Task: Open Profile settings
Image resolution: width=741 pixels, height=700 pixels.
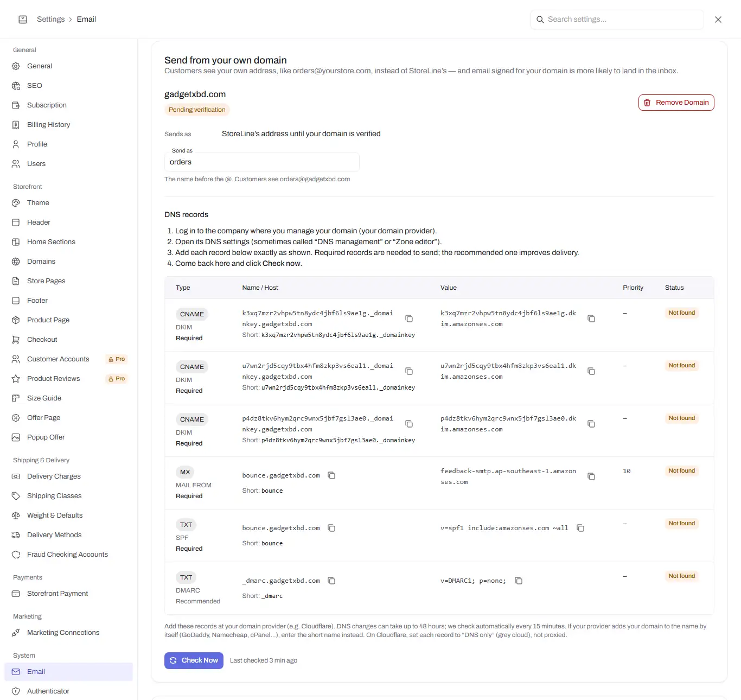Action: [x=68, y=144]
